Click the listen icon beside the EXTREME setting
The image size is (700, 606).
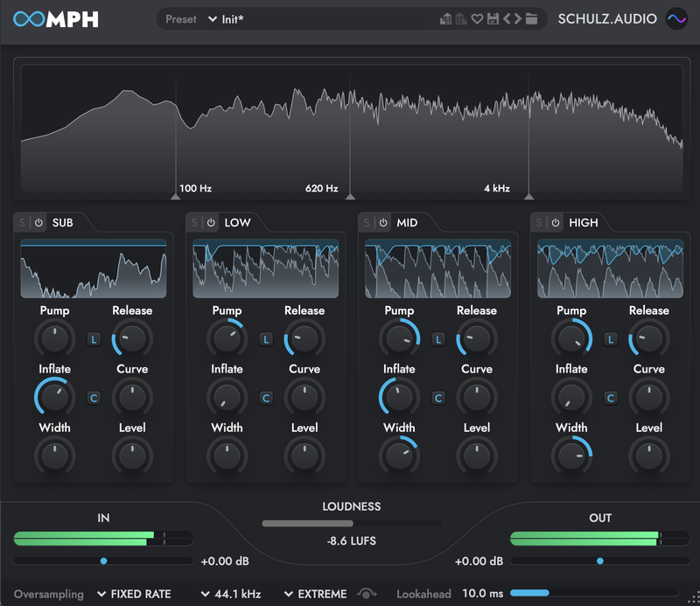click(x=367, y=594)
